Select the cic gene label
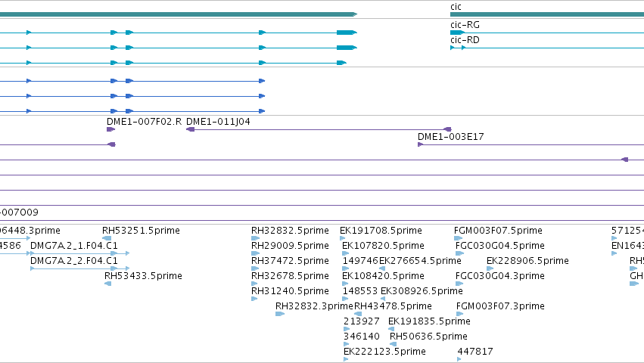Viewport: 644px width, 363px height. pyautogui.click(x=456, y=7)
